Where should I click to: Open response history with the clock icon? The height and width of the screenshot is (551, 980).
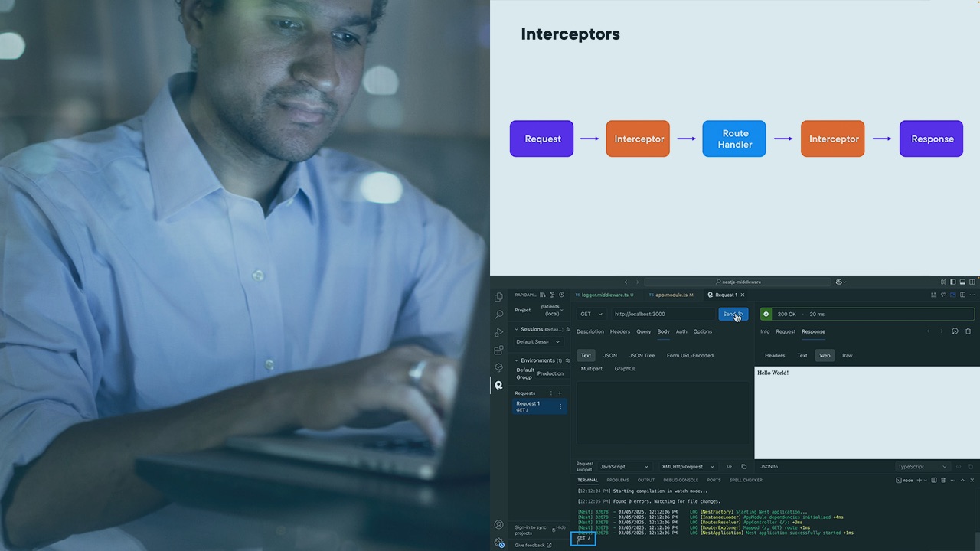pyautogui.click(x=955, y=331)
